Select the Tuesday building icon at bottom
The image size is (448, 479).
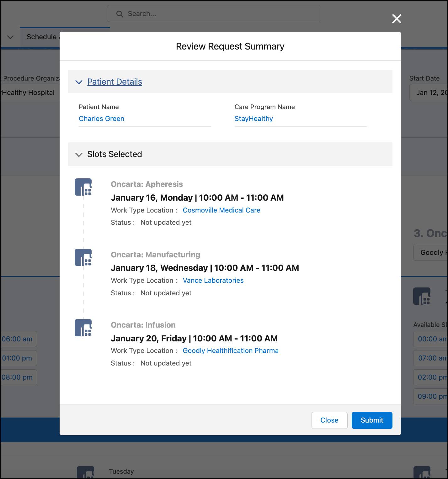pyautogui.click(x=86, y=472)
